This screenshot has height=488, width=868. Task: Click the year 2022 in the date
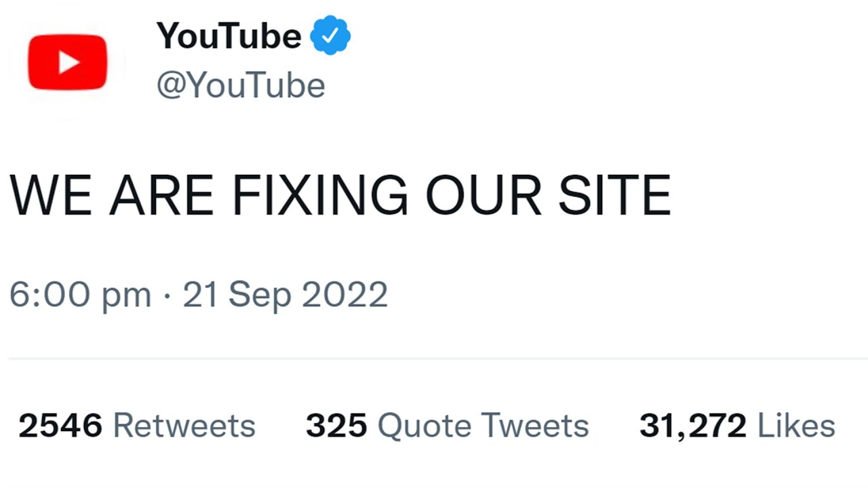tap(344, 295)
